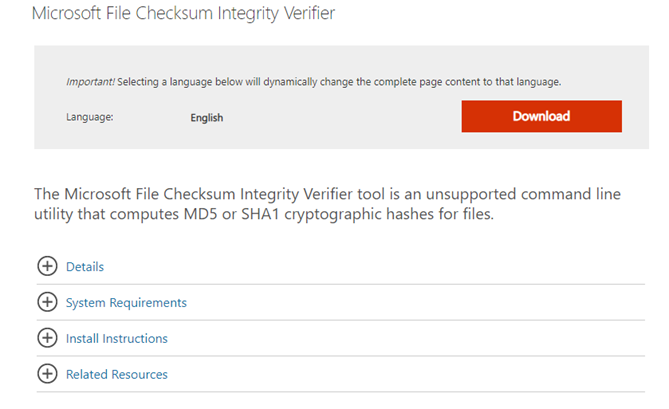669x409 pixels.
Task: Open the English language selector
Action: (x=207, y=118)
